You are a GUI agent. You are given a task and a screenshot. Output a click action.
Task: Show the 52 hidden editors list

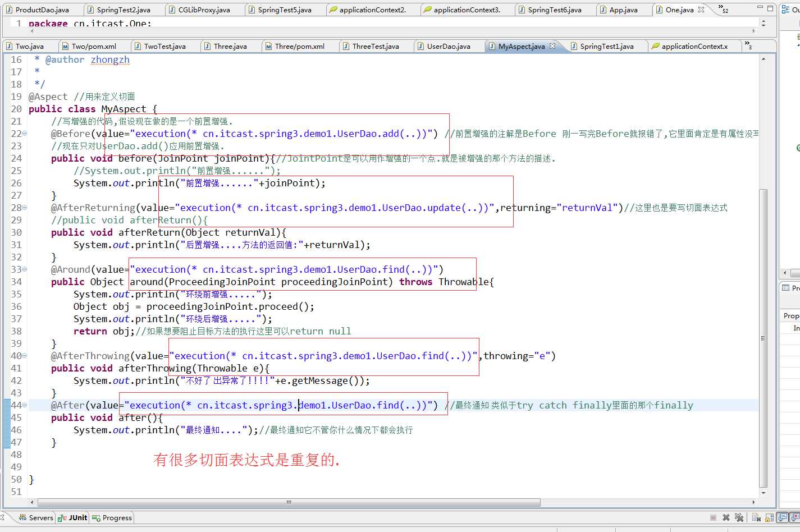click(x=723, y=9)
